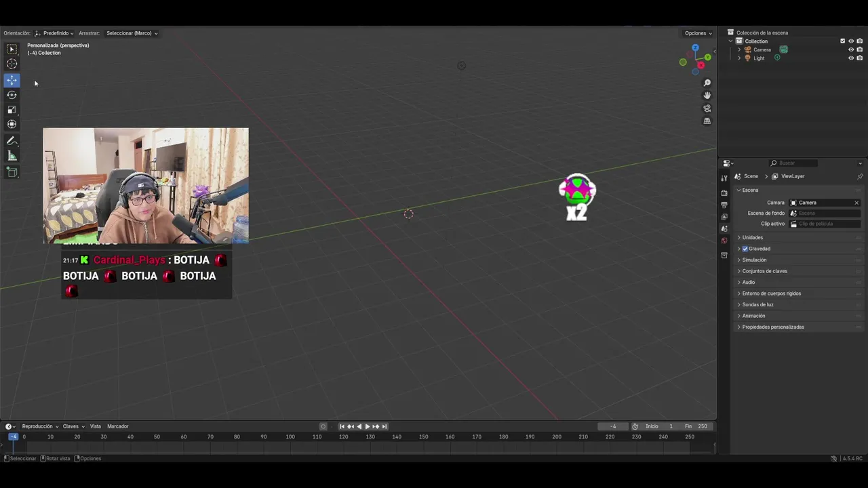Activate the Move tool
This screenshot has width=868, height=488.
coord(12,80)
